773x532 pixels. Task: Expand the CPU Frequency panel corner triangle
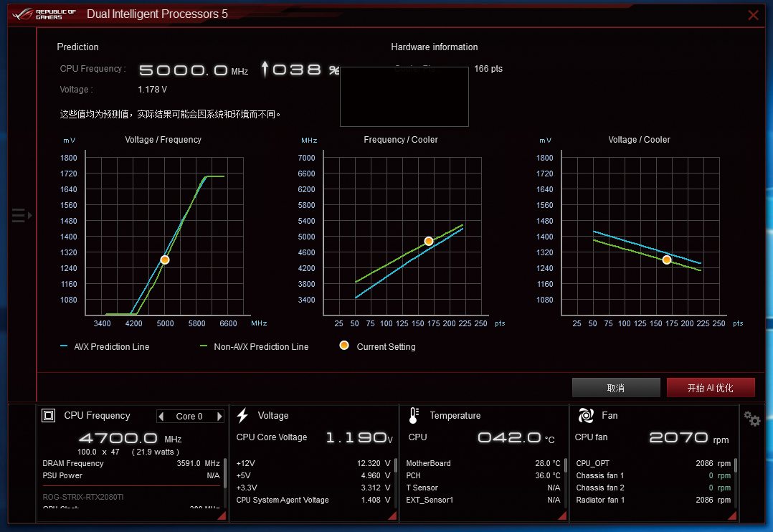(222, 515)
